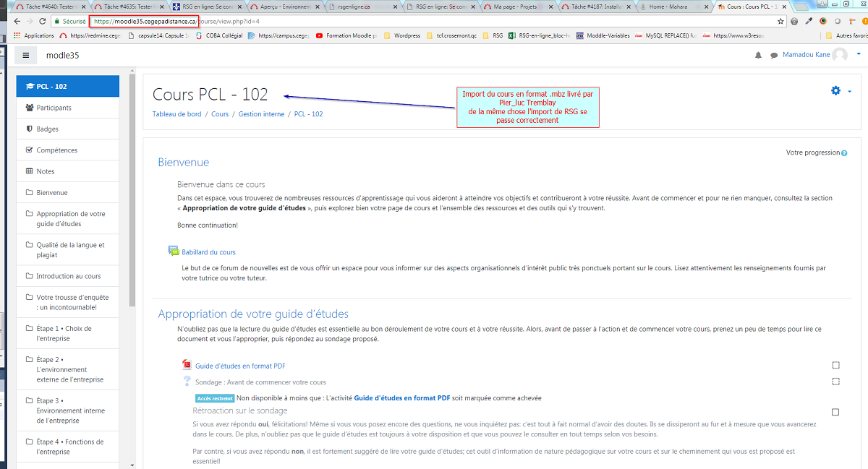Viewport: 868px width, 469px height.
Task: Bookmark the page with the star icon
Action: [x=781, y=22]
